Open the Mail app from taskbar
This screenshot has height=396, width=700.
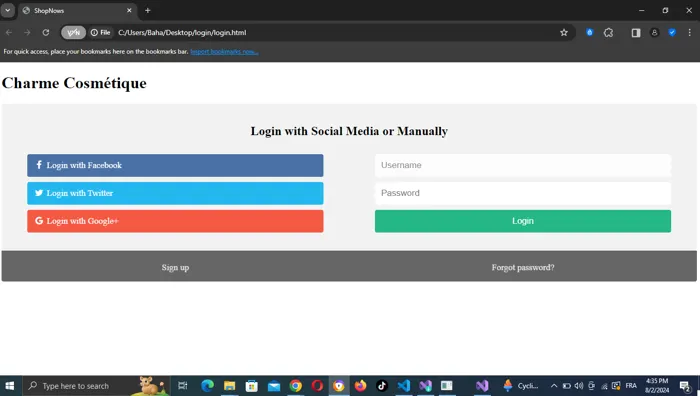click(274, 386)
